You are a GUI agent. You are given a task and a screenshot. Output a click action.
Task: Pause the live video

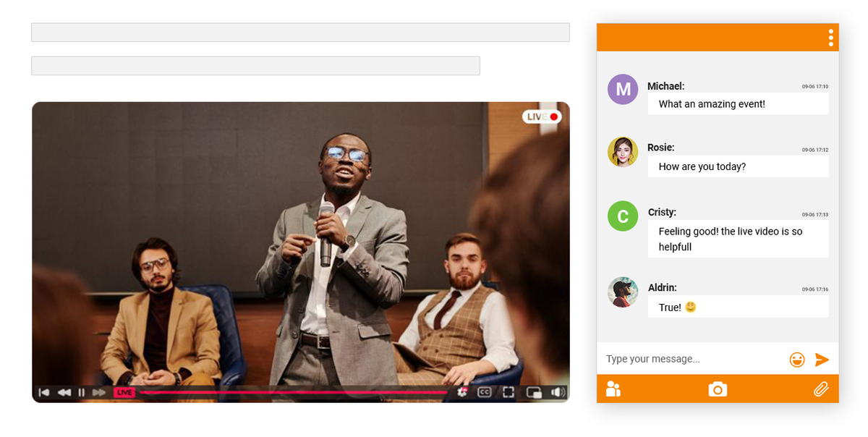pyautogui.click(x=81, y=392)
